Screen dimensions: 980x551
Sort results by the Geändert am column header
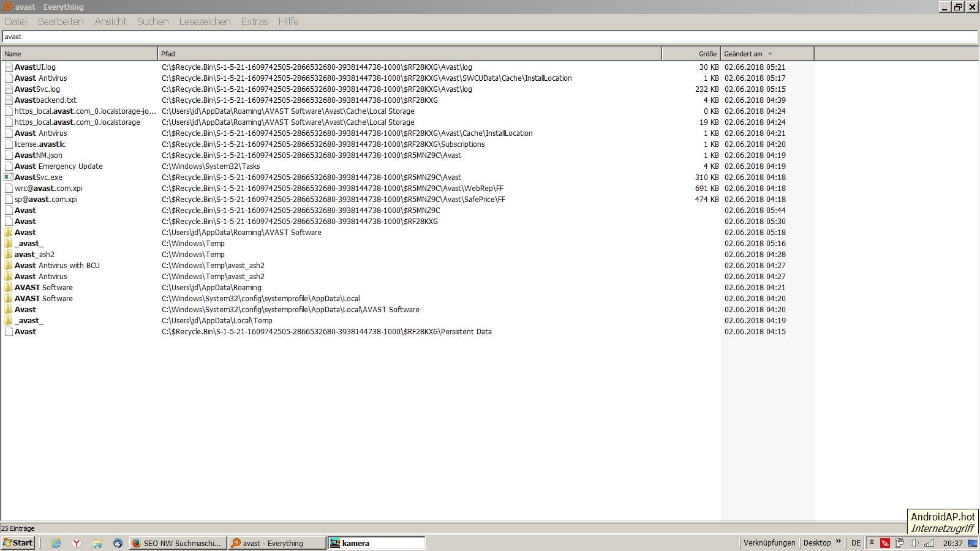[767, 54]
